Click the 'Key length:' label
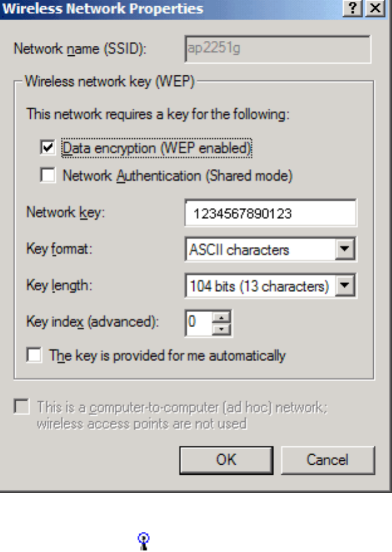Image resolution: width=392 pixels, height=552 pixels. (59, 286)
